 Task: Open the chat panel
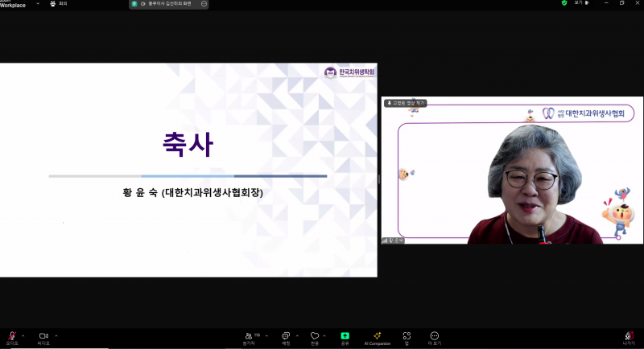tap(286, 336)
